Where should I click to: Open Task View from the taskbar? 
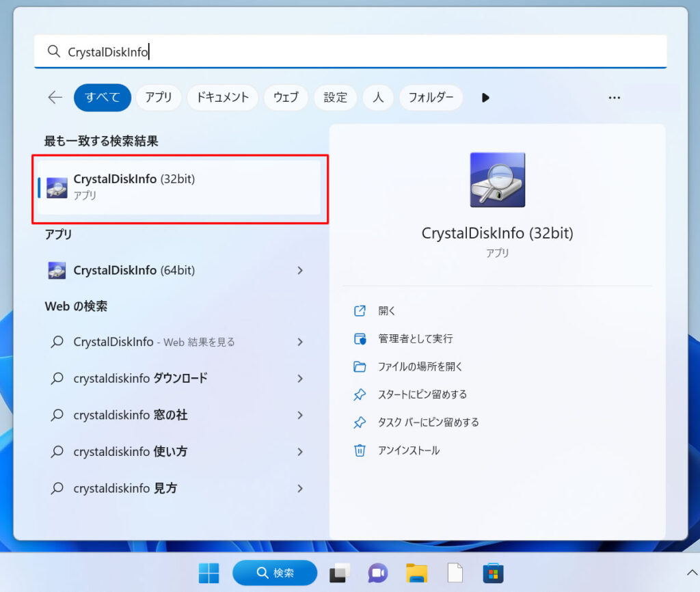pos(340,573)
